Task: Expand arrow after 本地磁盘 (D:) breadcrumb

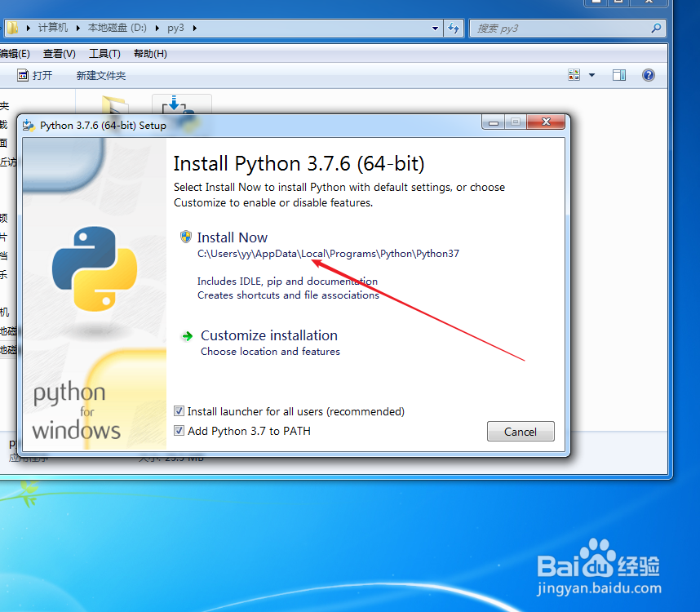Action: point(157,28)
